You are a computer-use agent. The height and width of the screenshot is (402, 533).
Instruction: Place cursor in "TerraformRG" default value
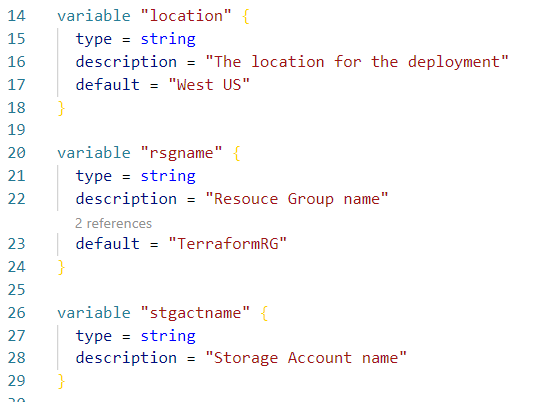tap(228, 244)
